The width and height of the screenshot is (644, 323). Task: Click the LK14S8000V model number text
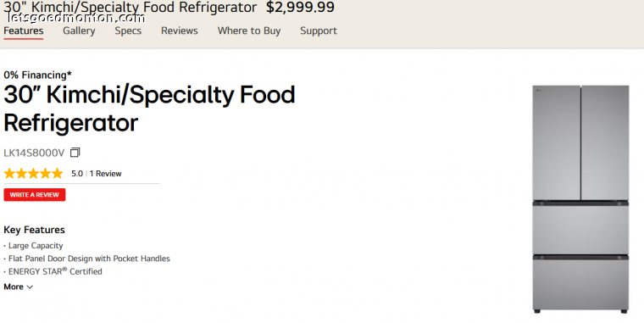pos(34,153)
